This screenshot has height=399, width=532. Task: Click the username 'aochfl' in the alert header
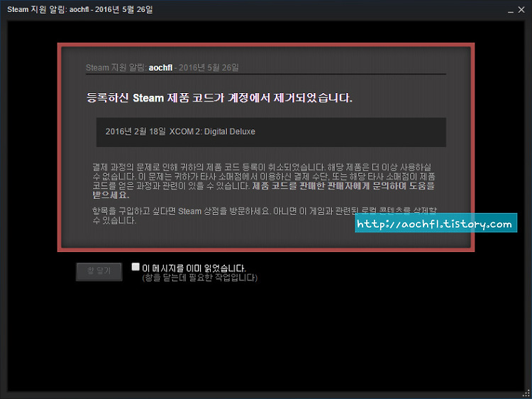coord(160,67)
